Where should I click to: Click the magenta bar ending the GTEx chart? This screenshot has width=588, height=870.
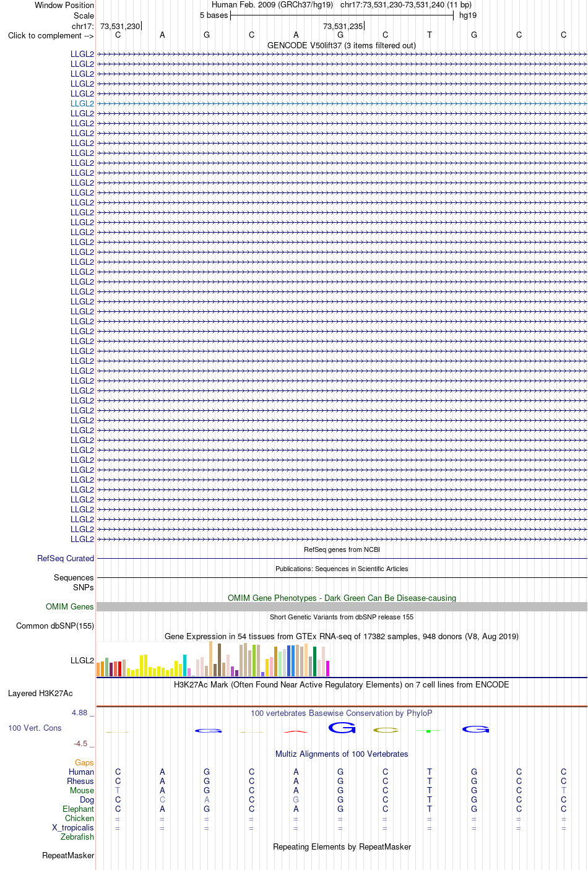click(328, 669)
